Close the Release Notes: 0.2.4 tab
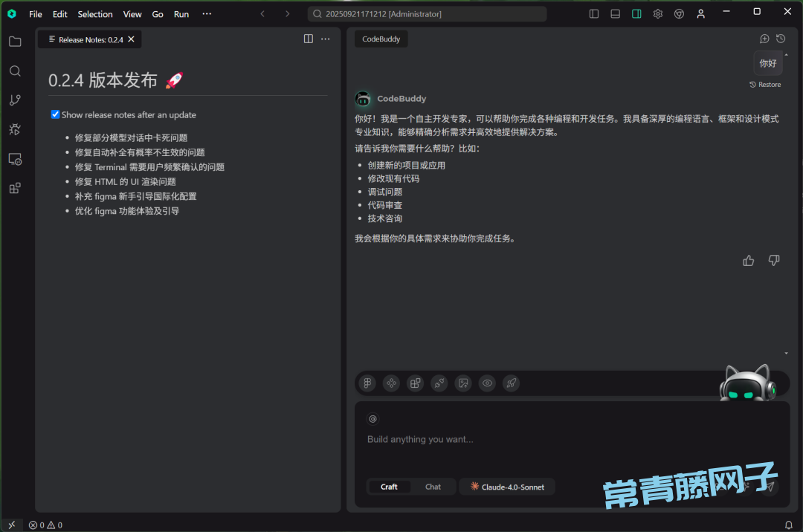This screenshot has height=532, width=803. pyautogui.click(x=132, y=39)
